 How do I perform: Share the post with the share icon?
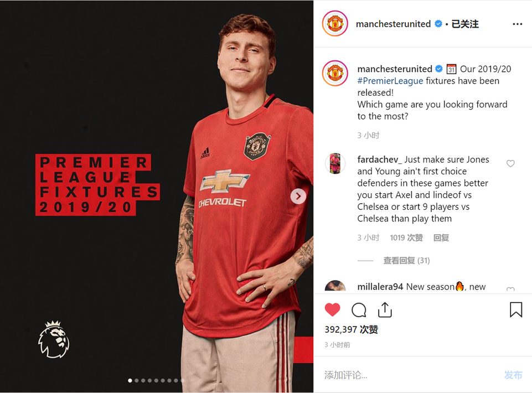pyautogui.click(x=385, y=309)
